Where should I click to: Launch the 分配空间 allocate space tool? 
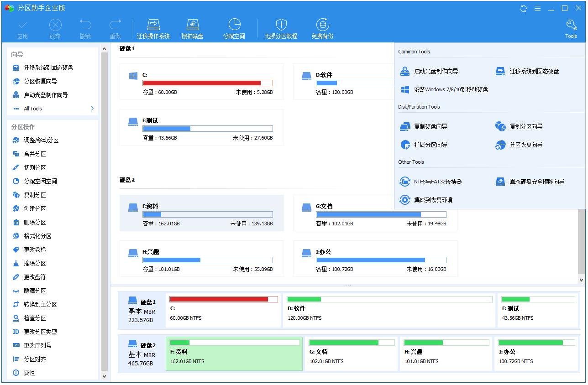(234, 29)
